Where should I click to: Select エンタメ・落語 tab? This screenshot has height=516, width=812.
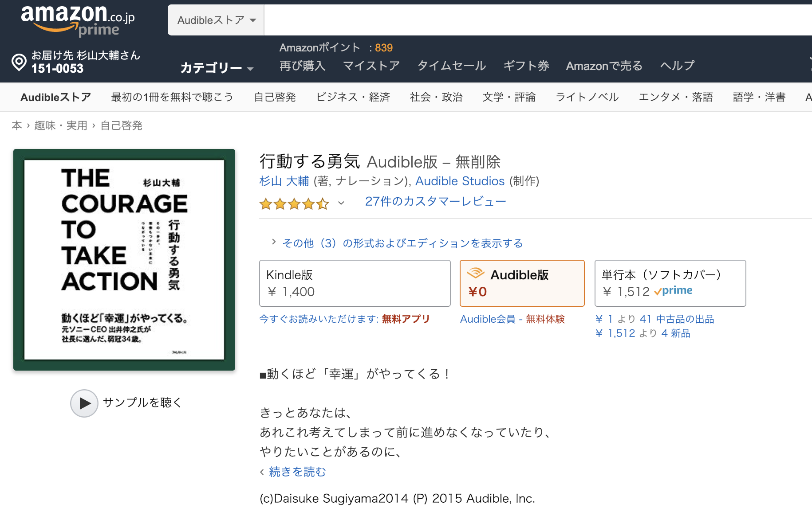676,97
